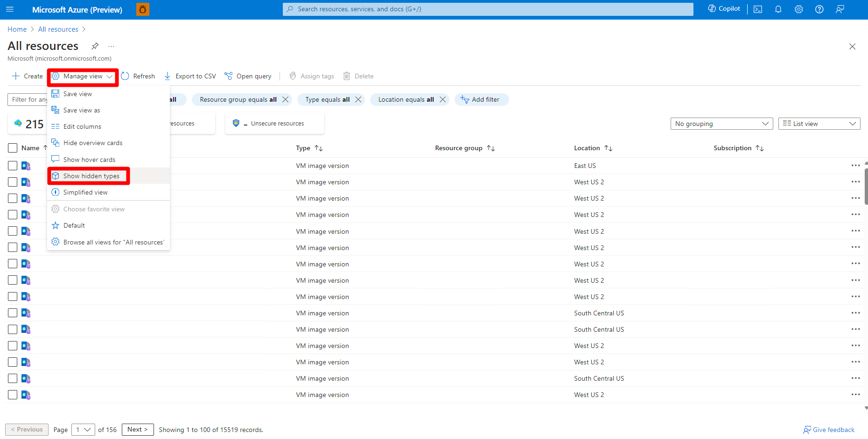The image size is (868, 439).
Task: Toggle select-all checkbox in Name header
Action: 13,148
